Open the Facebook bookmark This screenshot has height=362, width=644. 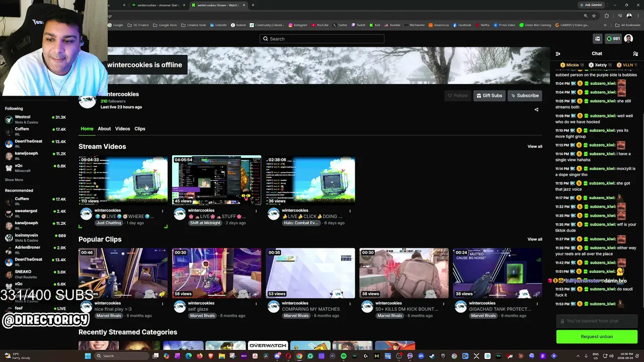[x=462, y=25]
